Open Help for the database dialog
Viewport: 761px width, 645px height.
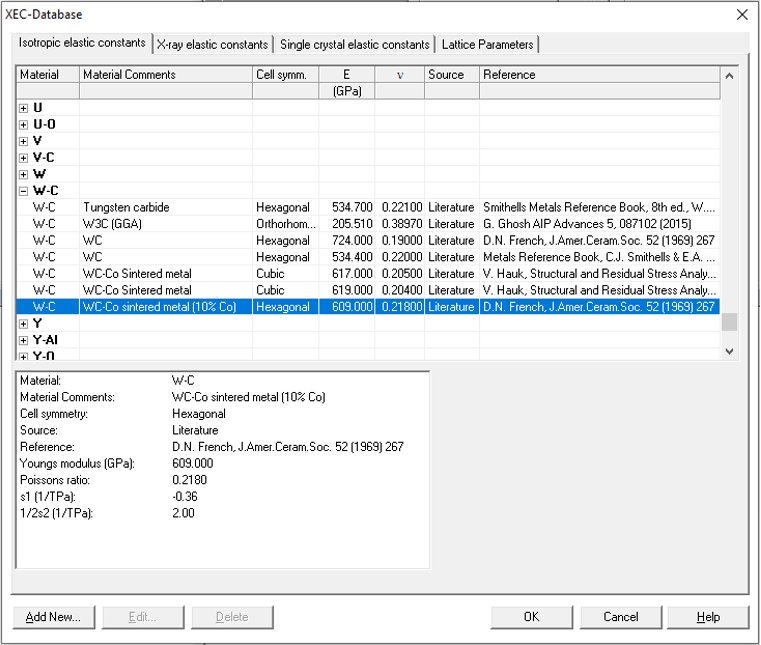click(708, 617)
